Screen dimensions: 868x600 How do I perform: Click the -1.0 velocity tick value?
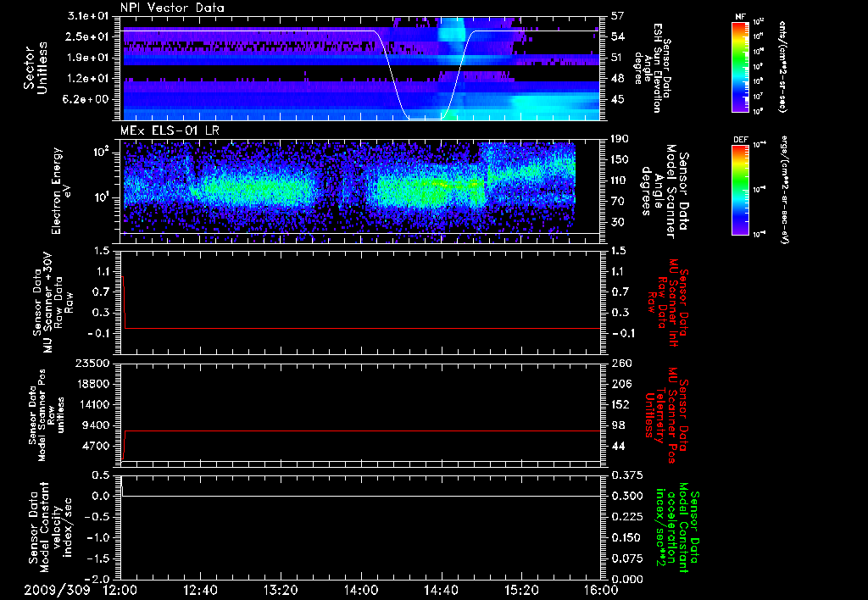[97, 537]
